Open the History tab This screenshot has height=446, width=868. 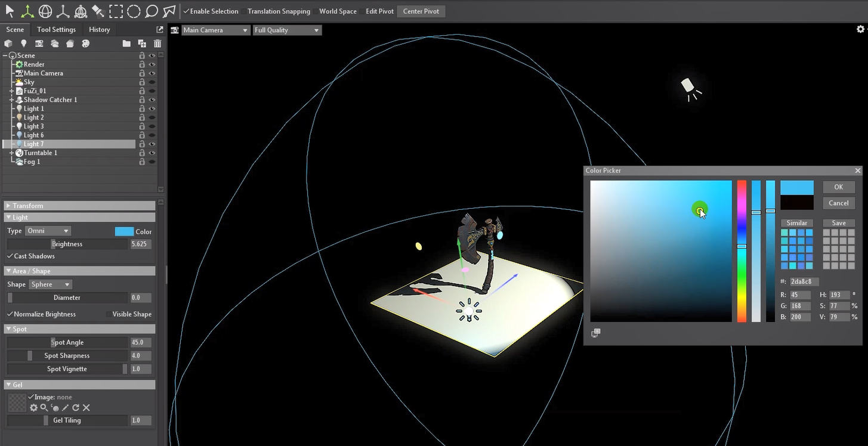click(x=99, y=29)
